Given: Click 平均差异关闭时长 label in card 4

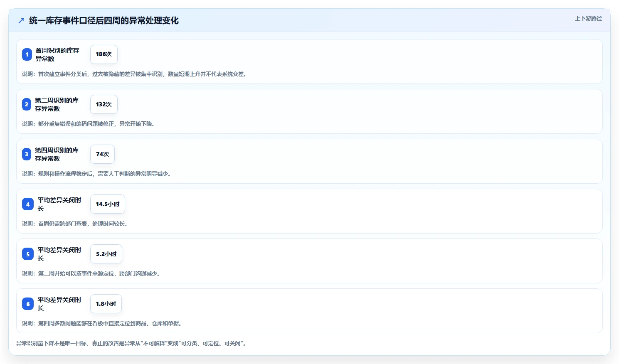Looking at the screenshot, I should pyautogui.click(x=60, y=204).
